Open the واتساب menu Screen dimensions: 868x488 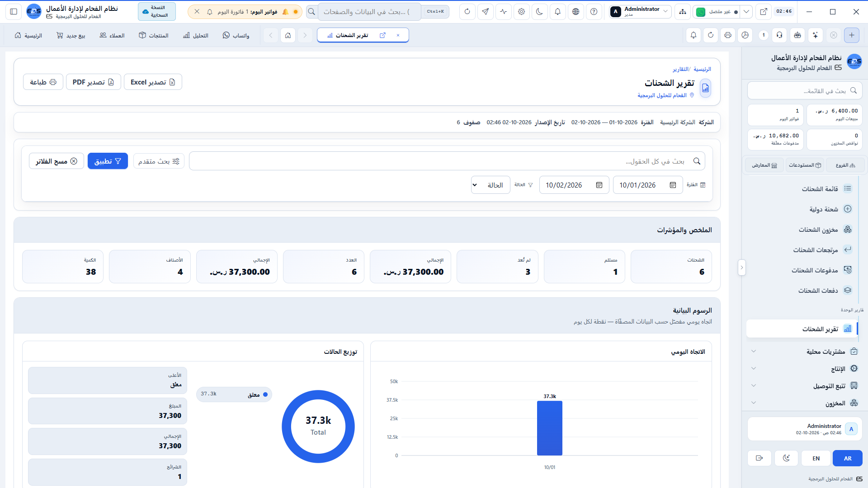[236, 35]
